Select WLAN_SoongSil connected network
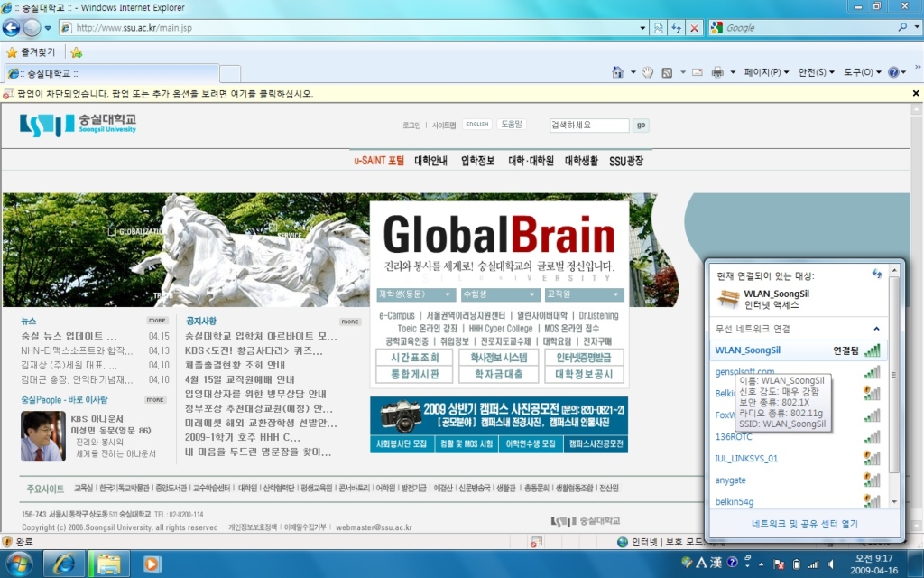This screenshot has width=924, height=578. 798,350
